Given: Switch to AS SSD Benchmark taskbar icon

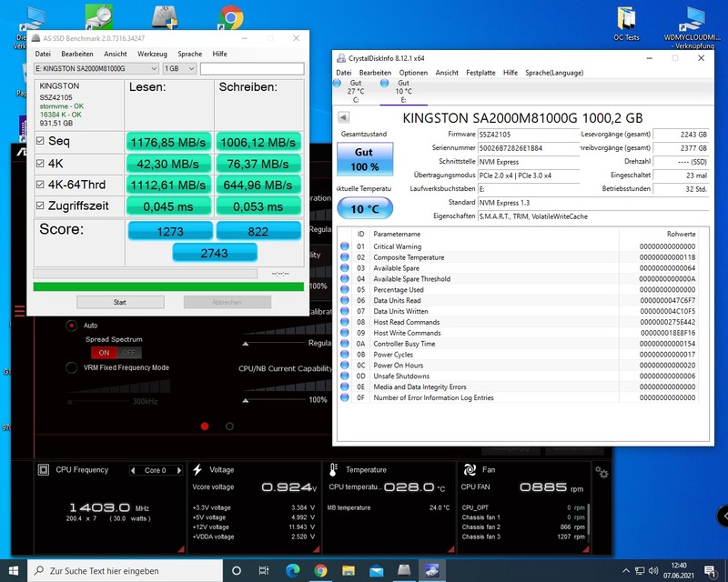Looking at the screenshot, I should [404, 570].
